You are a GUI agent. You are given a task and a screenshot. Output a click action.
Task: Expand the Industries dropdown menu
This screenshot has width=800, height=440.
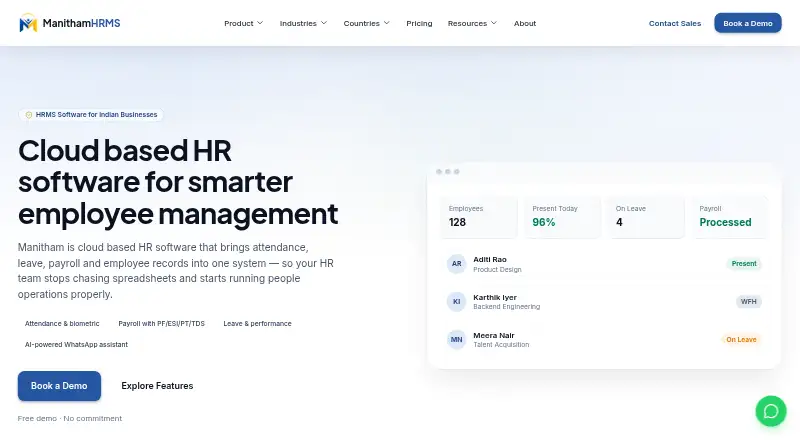click(x=303, y=23)
